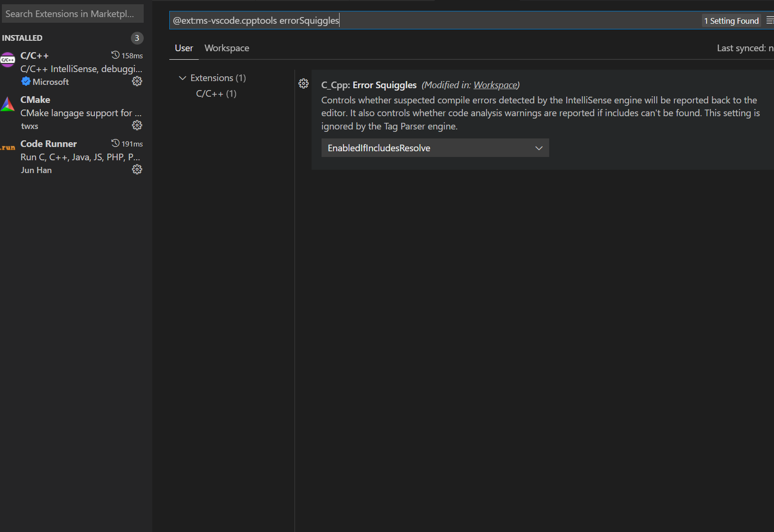Collapse the Extensions (1) tree group
774x532 pixels.
[x=183, y=78]
